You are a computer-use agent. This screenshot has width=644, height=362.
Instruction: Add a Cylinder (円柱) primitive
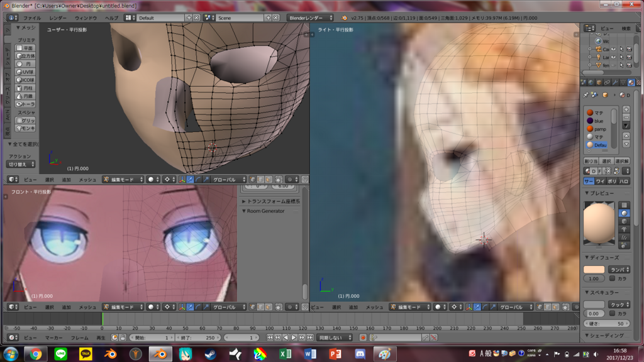[x=25, y=88]
